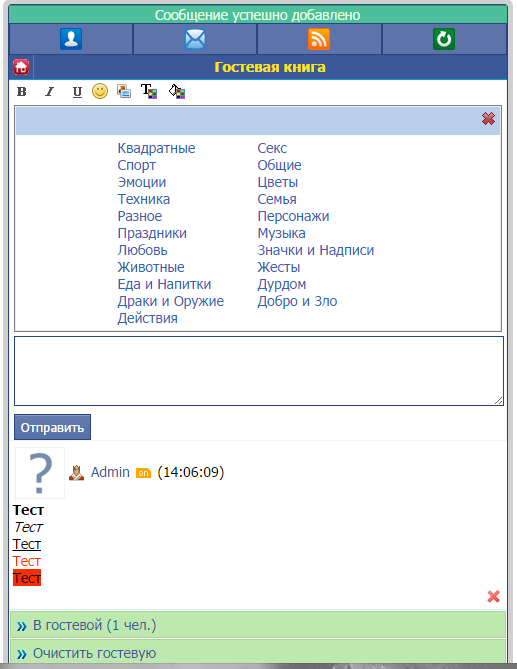Delete Admin's message with red cross
The width and height of the screenshot is (517, 669).
coord(494,596)
